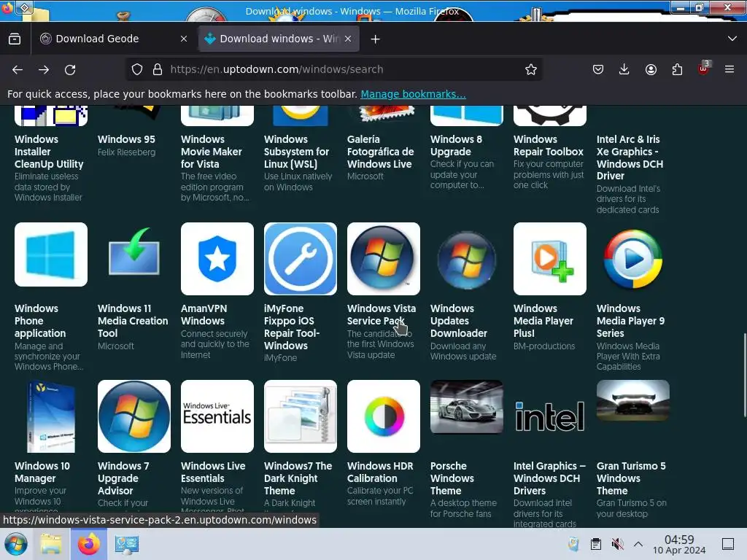
Task: Open the Windows Phone application icon
Action: (x=51, y=254)
